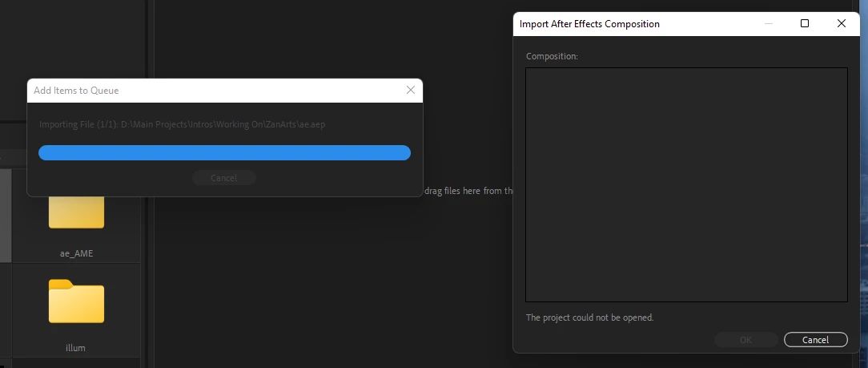Close the Add Items to Queue dialog
The image size is (868, 368).
point(410,90)
